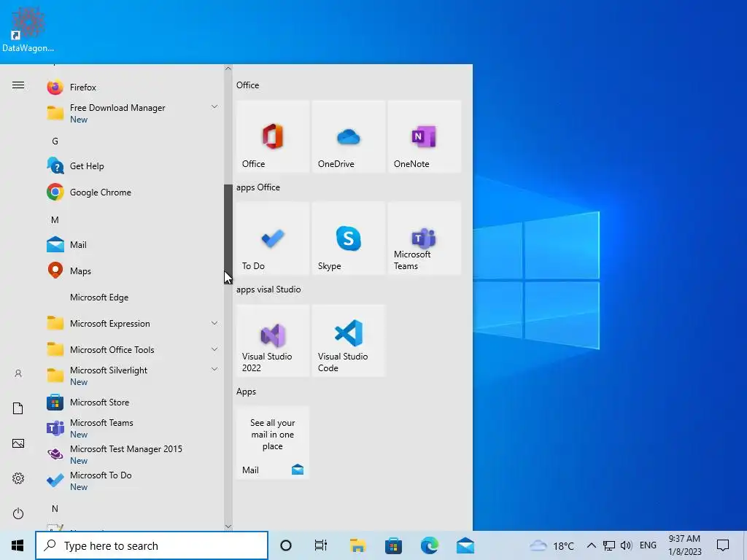Click the Windows Start button
The width and height of the screenshot is (747, 560).
[18, 545]
